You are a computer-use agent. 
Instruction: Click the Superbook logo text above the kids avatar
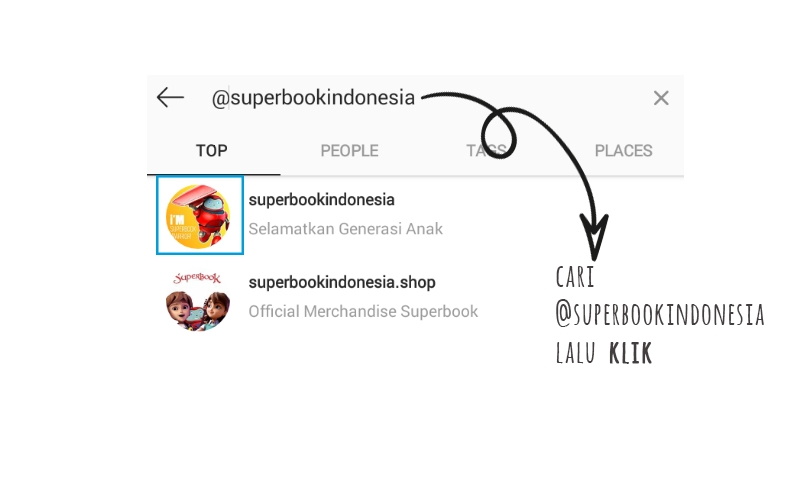[197, 278]
